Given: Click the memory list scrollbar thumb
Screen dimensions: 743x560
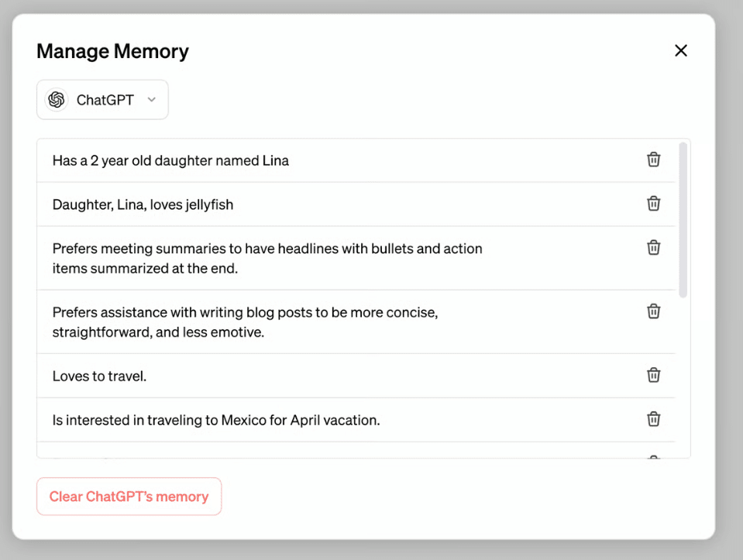Looking at the screenshot, I should point(683,219).
